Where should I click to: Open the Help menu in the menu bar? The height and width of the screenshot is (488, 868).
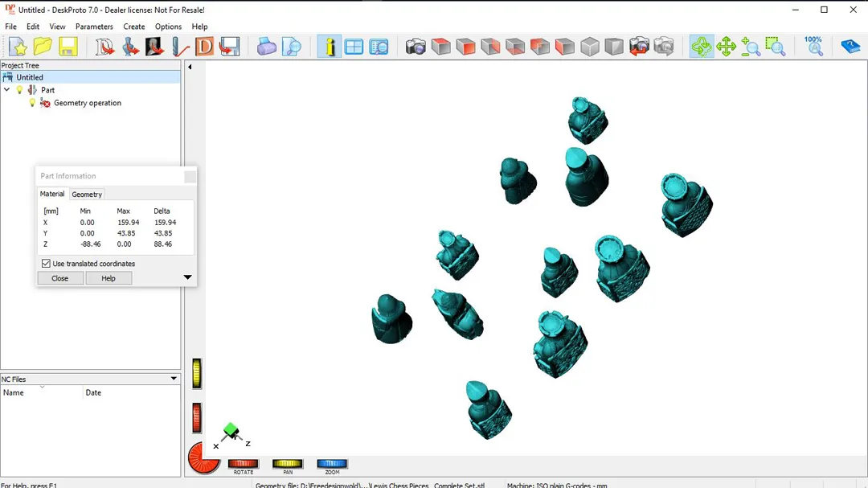200,27
